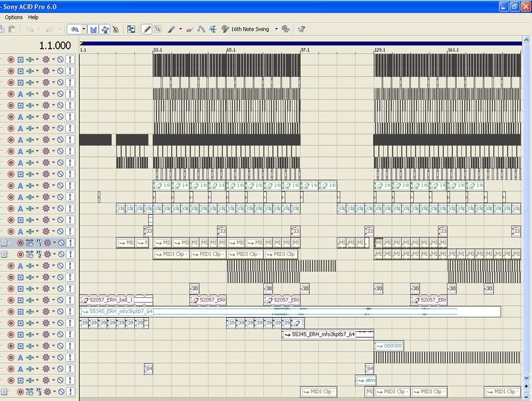
Task: Arm the 52057_ERH_bell track for record
Action: coord(11,300)
